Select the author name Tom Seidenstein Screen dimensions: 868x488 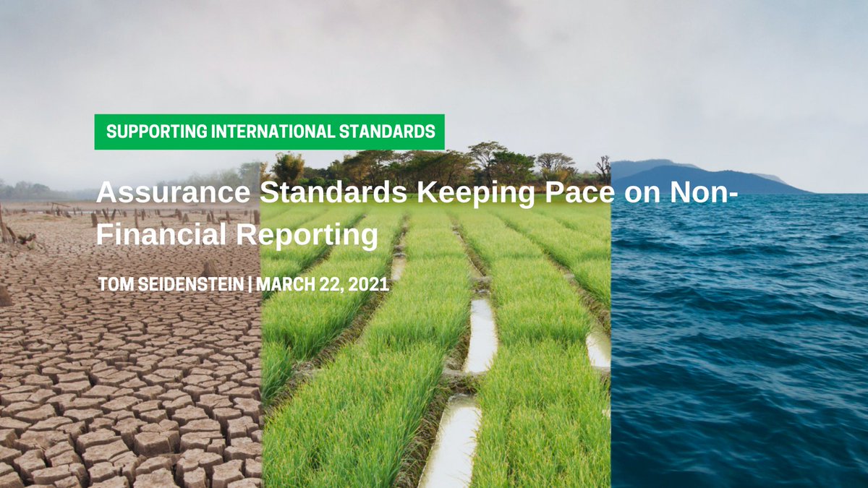[172, 284]
